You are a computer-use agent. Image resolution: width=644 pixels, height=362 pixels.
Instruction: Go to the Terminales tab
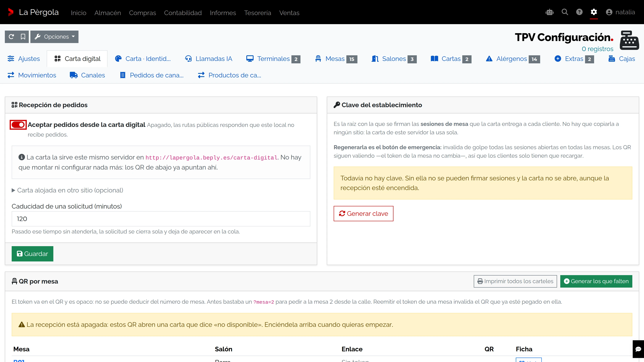(273, 59)
